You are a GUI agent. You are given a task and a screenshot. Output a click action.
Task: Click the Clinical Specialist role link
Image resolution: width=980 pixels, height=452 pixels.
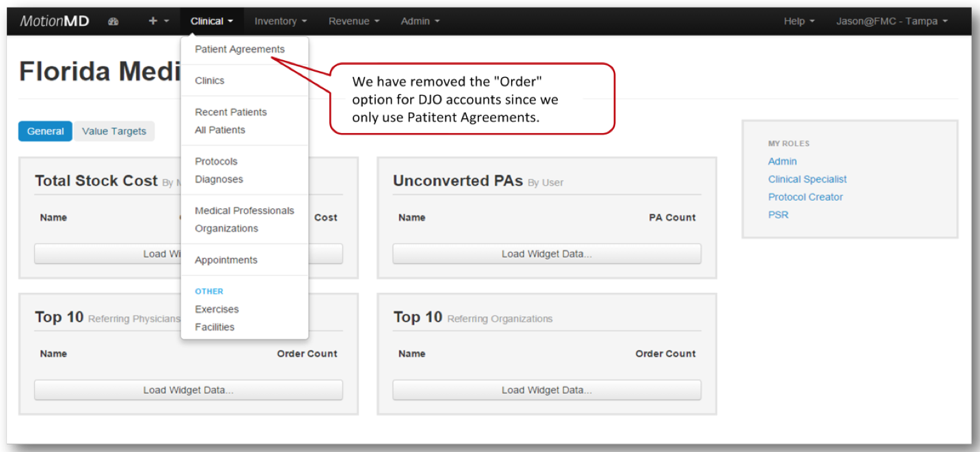(x=807, y=179)
